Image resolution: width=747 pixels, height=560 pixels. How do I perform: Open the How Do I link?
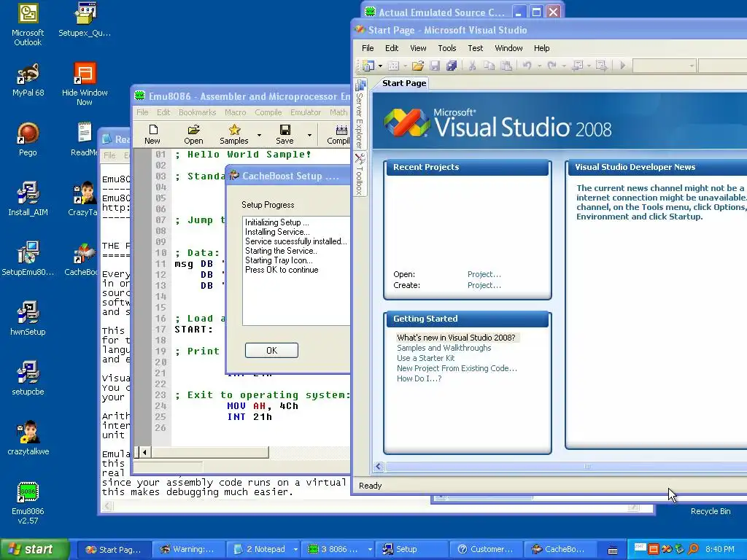point(419,378)
